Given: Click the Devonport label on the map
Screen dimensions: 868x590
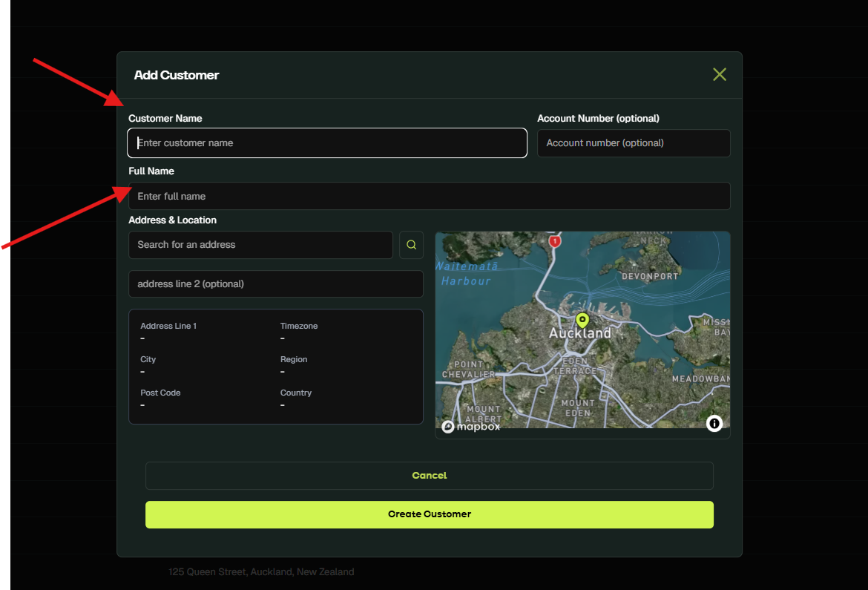Looking at the screenshot, I should pyautogui.click(x=650, y=276).
